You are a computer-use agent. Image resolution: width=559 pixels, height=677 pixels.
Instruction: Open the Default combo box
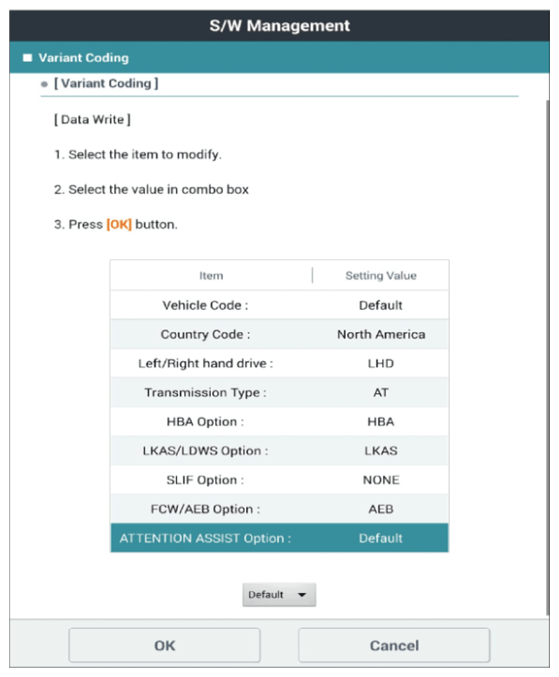tap(279, 595)
